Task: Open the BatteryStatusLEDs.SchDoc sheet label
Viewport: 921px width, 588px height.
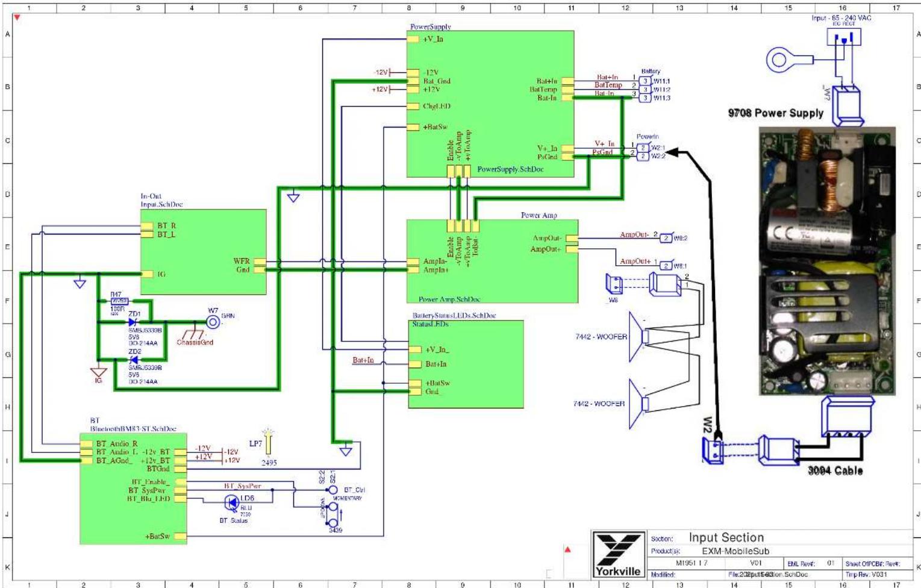Action: pyautogui.click(x=454, y=315)
